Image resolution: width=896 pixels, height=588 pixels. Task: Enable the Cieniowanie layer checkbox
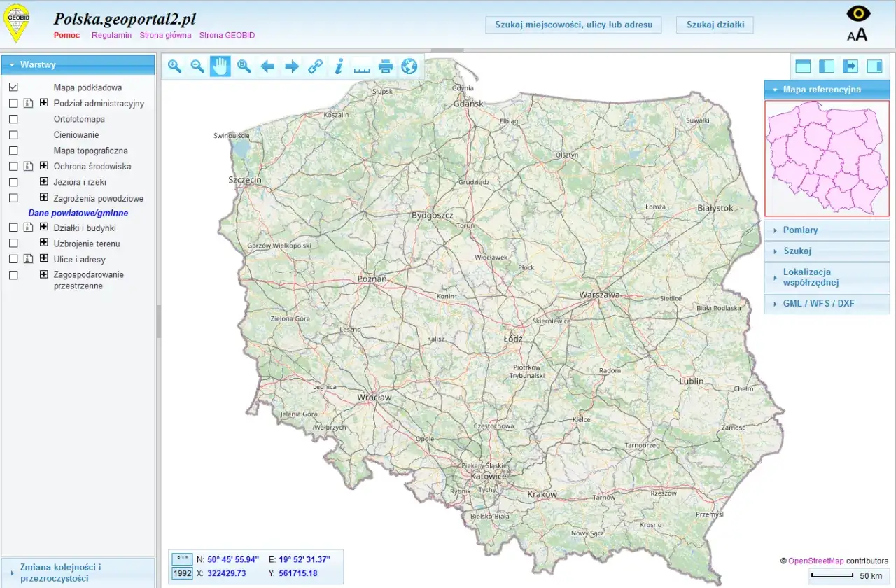coord(13,135)
